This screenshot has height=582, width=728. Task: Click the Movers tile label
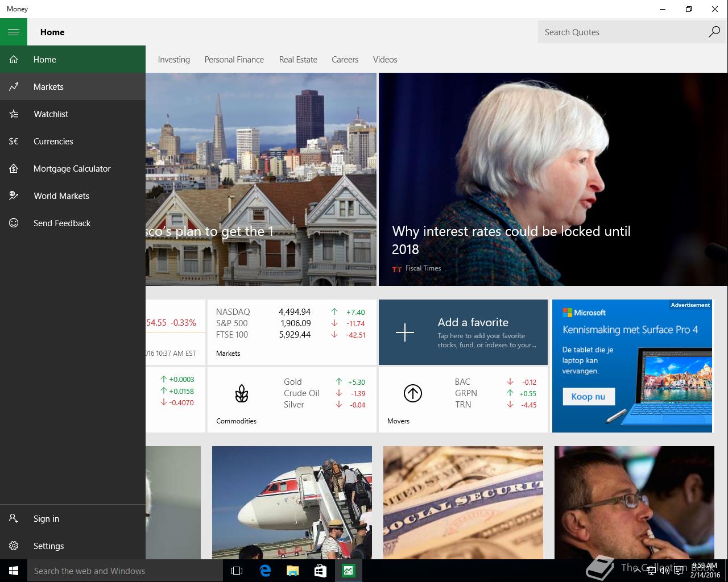click(x=398, y=421)
